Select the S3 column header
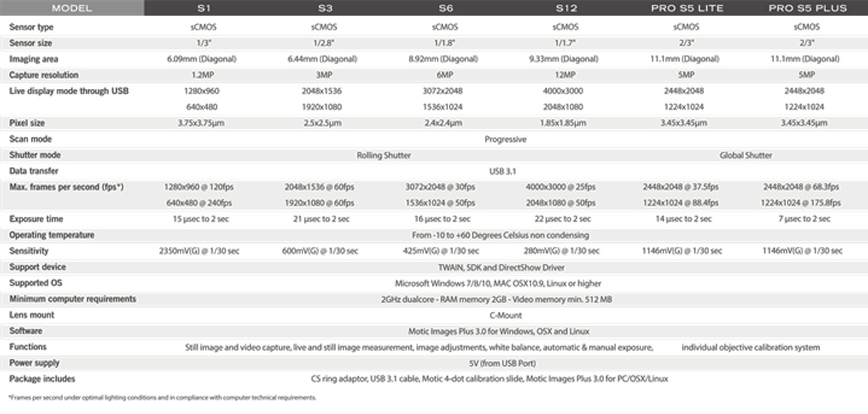Viewport: 868px width, 414px height. (325, 8)
